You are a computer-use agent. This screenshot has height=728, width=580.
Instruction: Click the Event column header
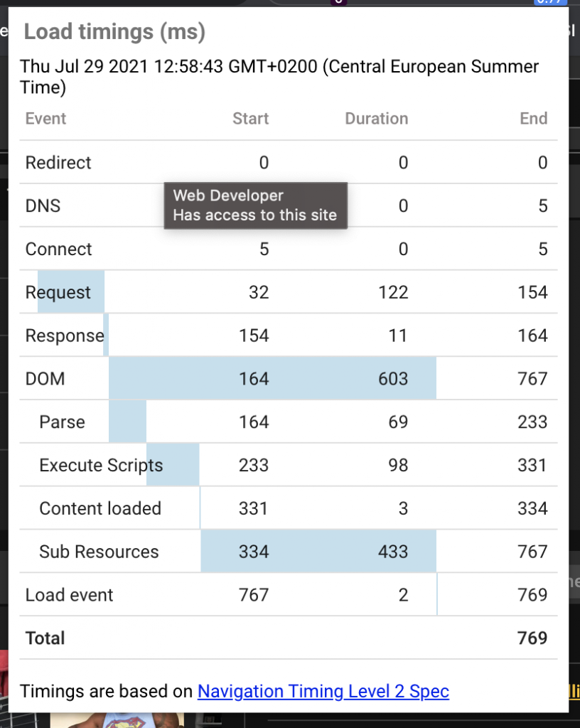(x=45, y=119)
